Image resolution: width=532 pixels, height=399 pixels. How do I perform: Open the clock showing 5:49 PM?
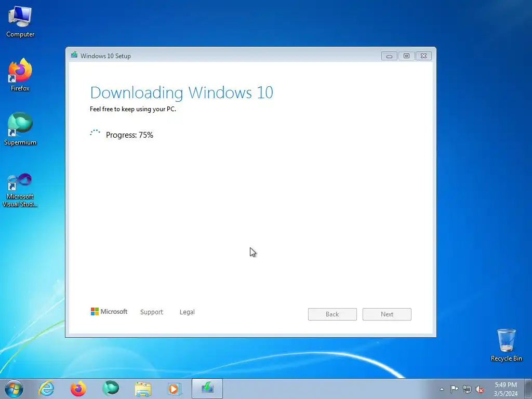[x=506, y=389]
